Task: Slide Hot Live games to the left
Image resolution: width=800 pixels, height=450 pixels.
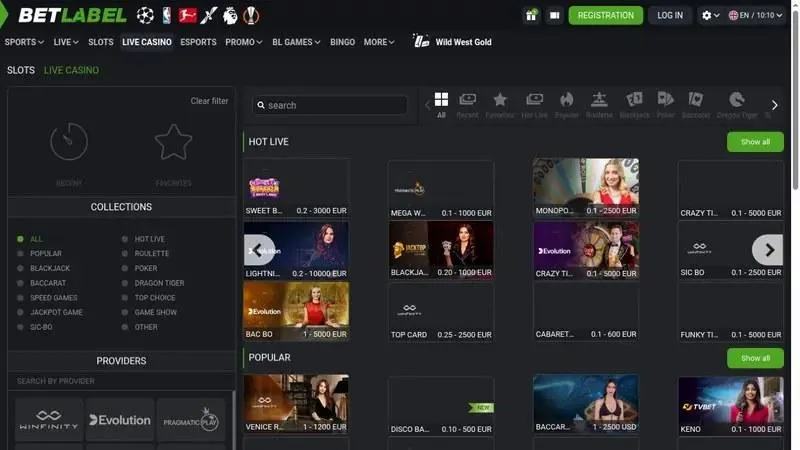Action: 259,250
